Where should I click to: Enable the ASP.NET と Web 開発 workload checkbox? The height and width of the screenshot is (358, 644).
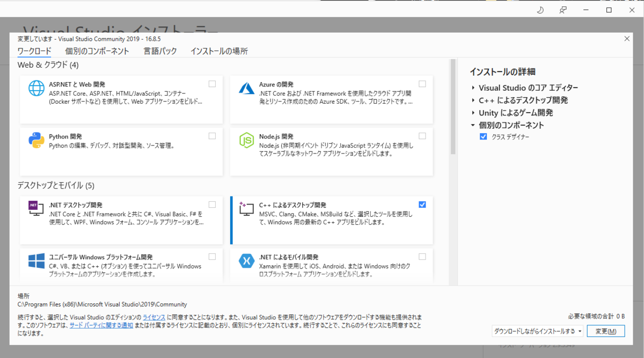213,84
